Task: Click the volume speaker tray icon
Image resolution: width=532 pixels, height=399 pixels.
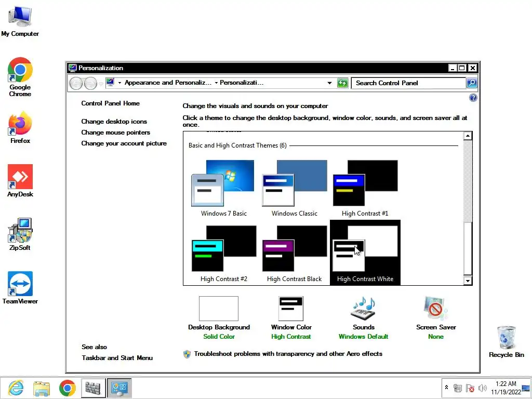Action: (482, 388)
